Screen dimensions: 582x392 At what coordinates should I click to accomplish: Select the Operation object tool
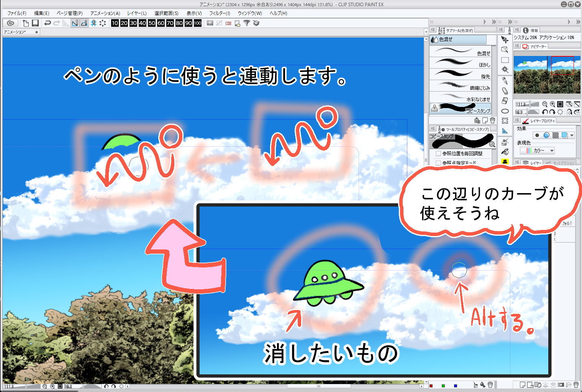tap(505, 50)
